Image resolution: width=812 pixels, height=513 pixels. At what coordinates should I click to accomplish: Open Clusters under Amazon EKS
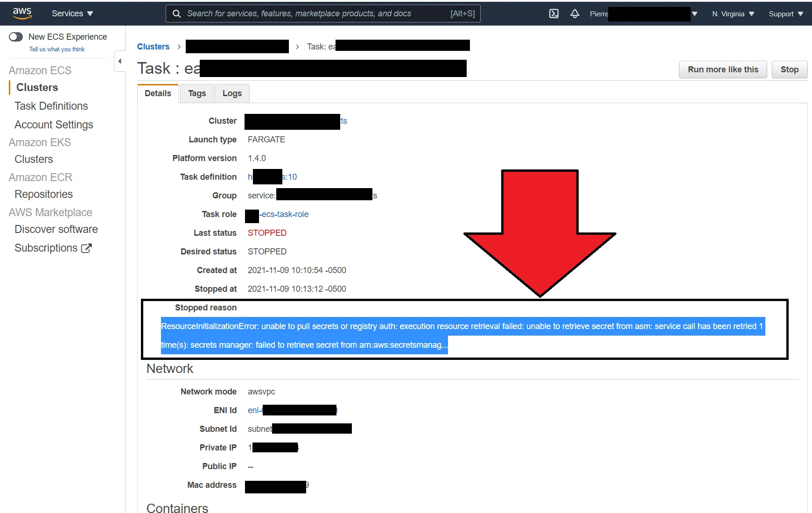click(34, 159)
